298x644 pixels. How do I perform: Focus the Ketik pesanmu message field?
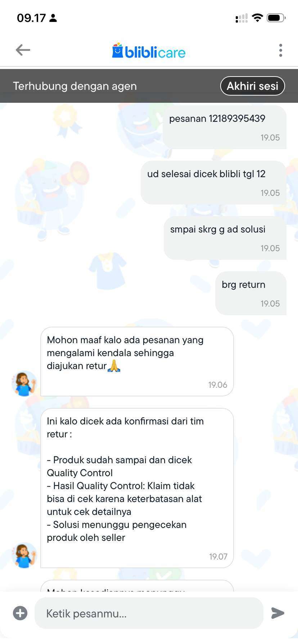[x=149, y=613]
